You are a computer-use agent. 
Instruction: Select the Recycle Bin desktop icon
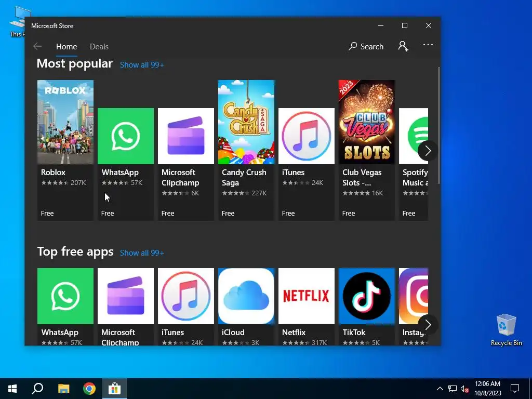(x=506, y=330)
